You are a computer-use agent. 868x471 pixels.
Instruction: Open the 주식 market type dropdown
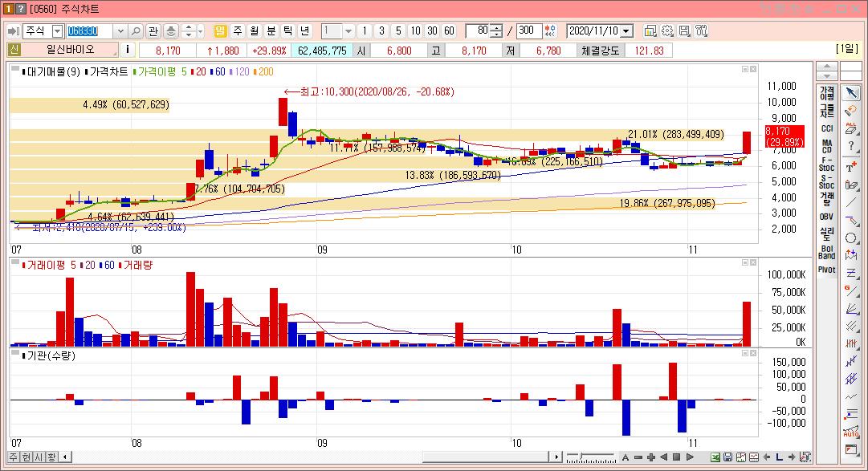[57, 31]
